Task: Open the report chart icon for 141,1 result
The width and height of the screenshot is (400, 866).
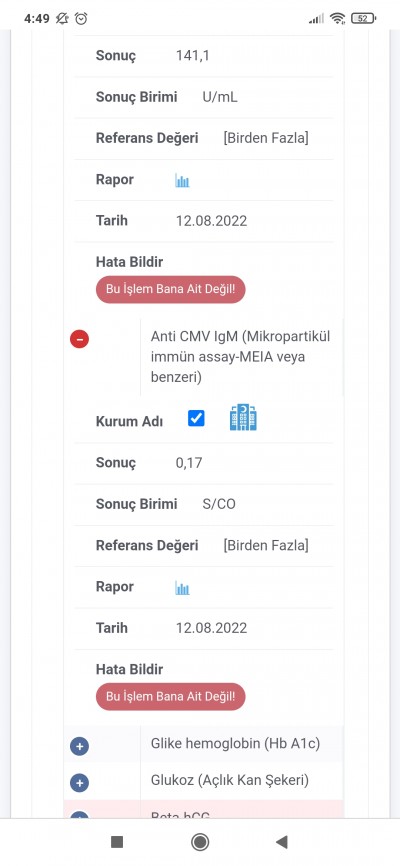Action: [182, 181]
